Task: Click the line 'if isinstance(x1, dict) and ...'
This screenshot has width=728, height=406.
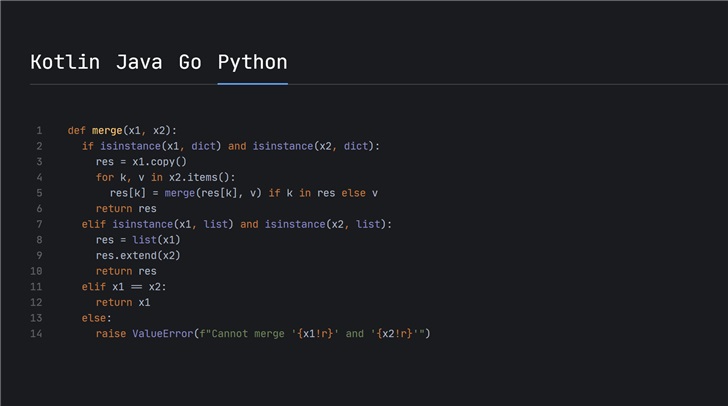Action: [231, 146]
